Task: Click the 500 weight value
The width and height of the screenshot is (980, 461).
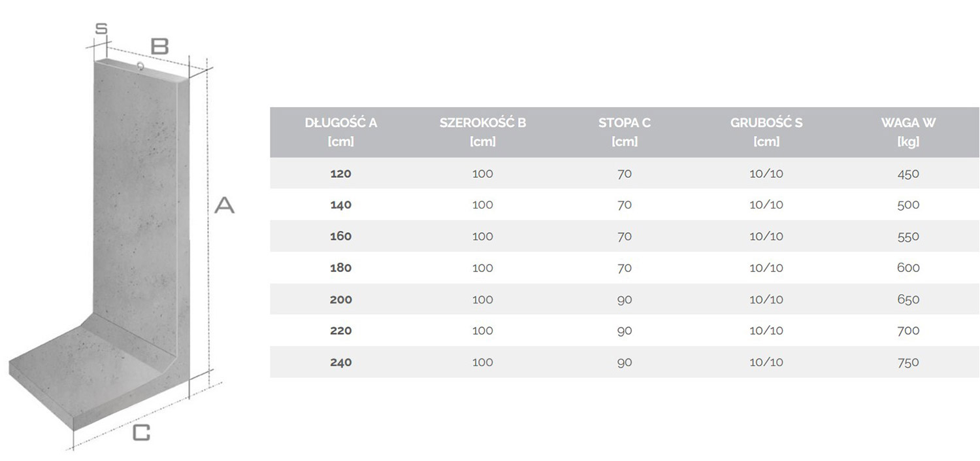Action: tap(908, 205)
